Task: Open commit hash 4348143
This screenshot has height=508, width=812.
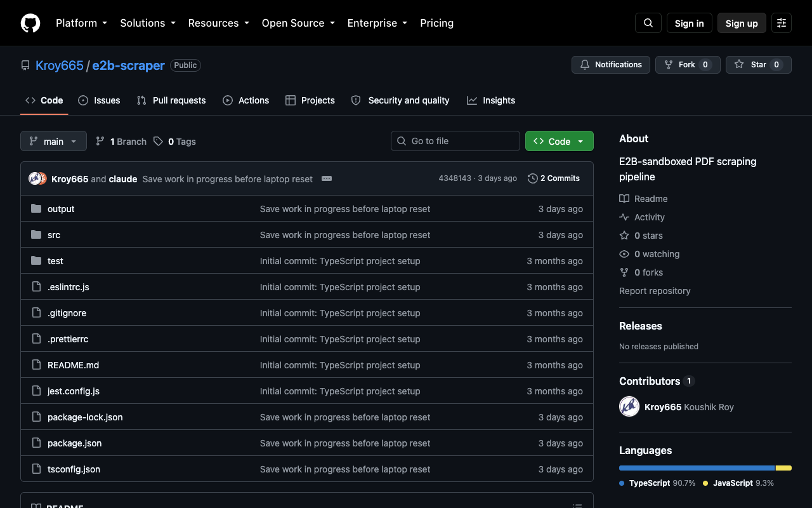Action: (x=455, y=178)
